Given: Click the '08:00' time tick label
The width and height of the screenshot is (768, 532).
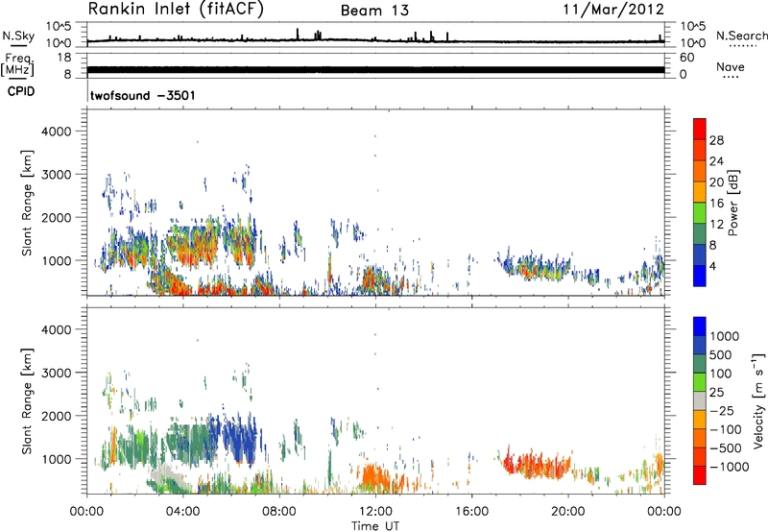Looking at the screenshot, I should pyautogui.click(x=279, y=512).
